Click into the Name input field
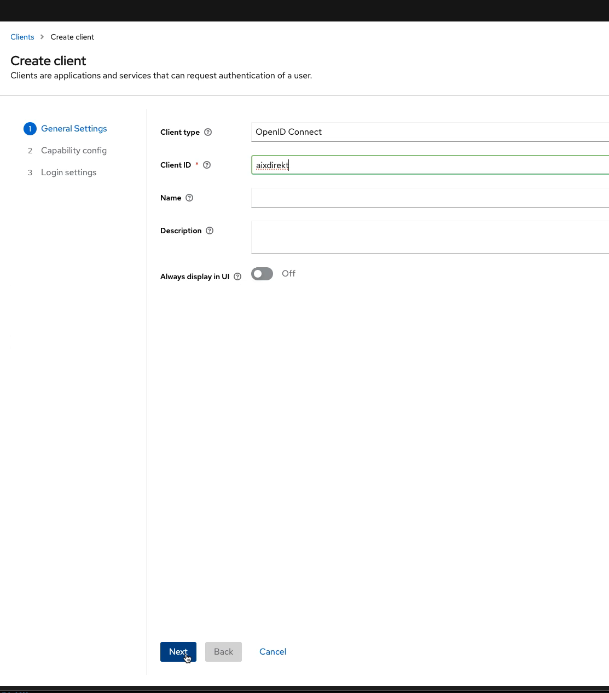 430,198
